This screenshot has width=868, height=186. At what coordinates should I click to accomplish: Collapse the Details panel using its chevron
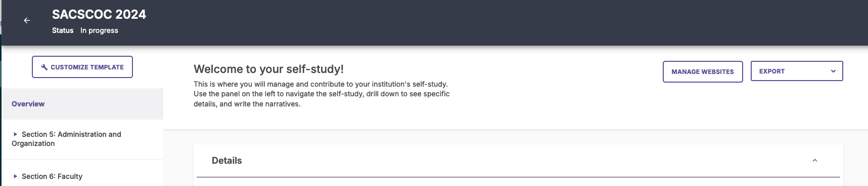[815, 161]
